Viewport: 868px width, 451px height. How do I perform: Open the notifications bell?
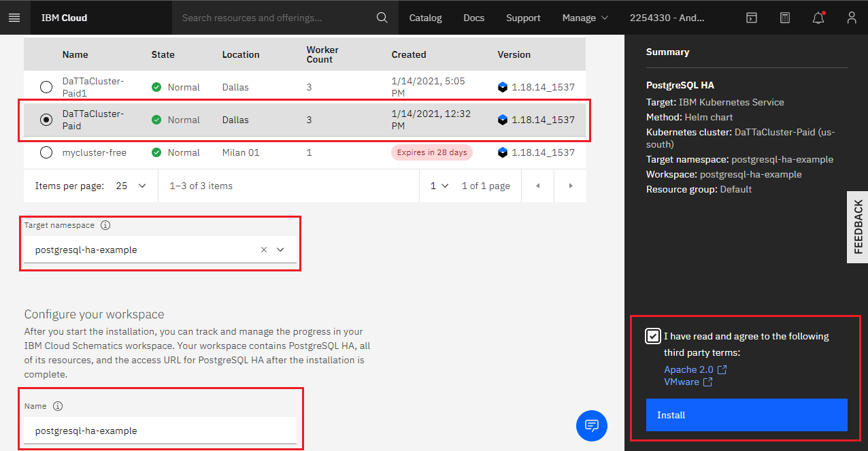[818, 18]
